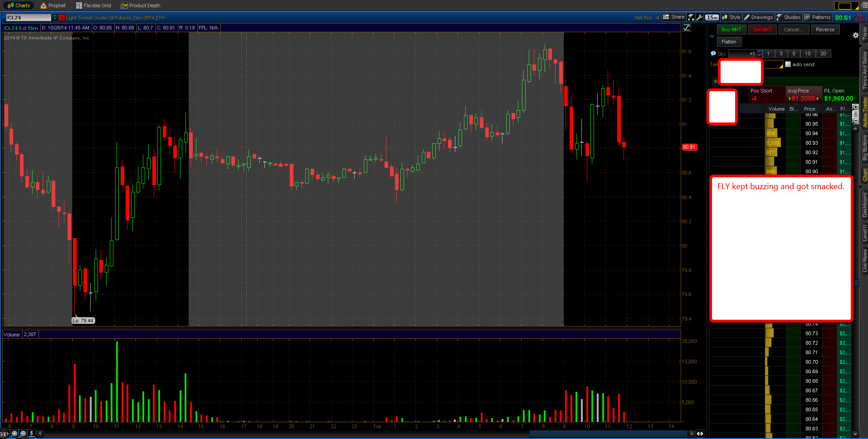This screenshot has width=868, height=439.
Task: Sort the ladder by the Volume column header
Action: [x=776, y=109]
